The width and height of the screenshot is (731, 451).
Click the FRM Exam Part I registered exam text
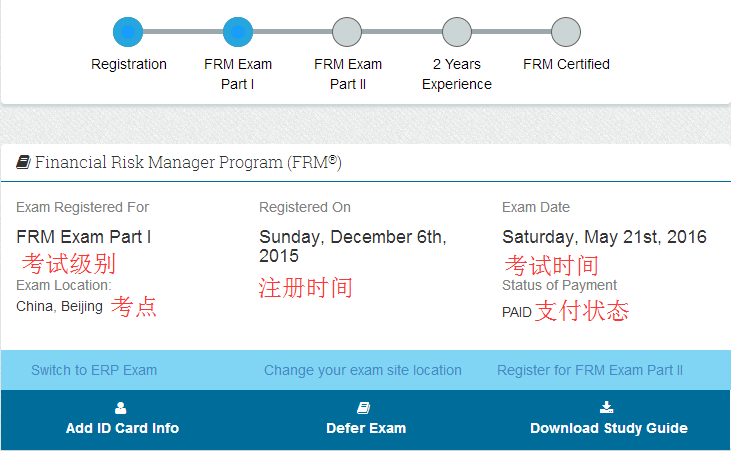[84, 237]
